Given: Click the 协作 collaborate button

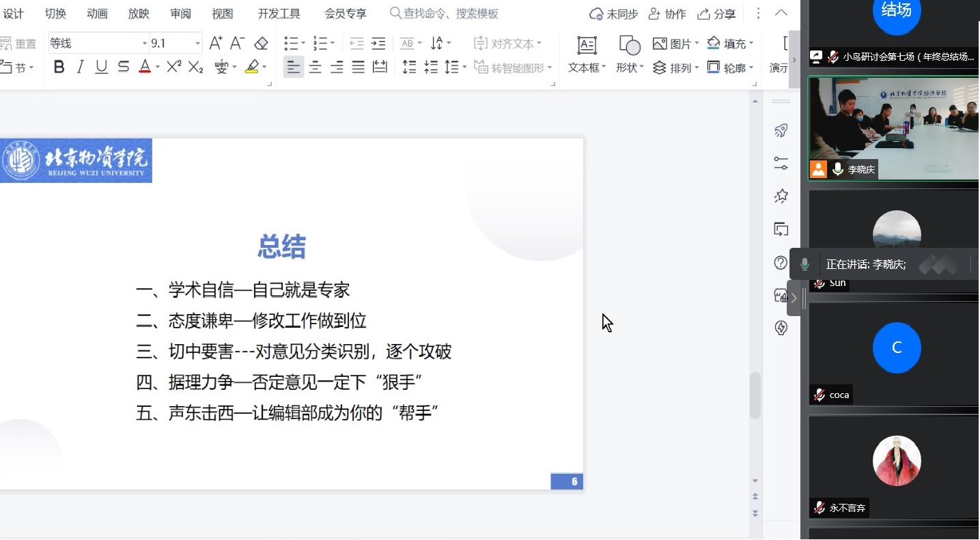Looking at the screenshot, I should tap(667, 14).
